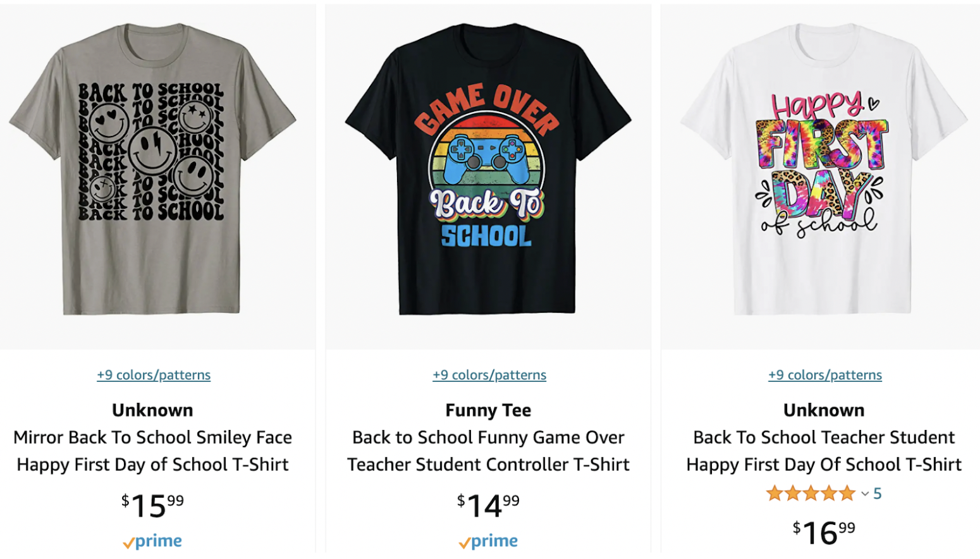This screenshot has height=559, width=980.
Task: Open the 5 reviews count link
Action: [878, 493]
